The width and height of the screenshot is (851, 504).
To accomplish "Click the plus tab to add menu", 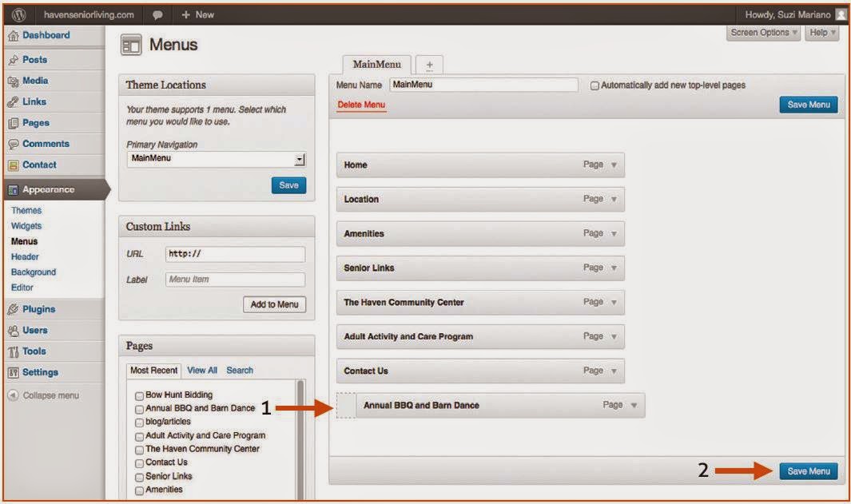I will tap(429, 65).
